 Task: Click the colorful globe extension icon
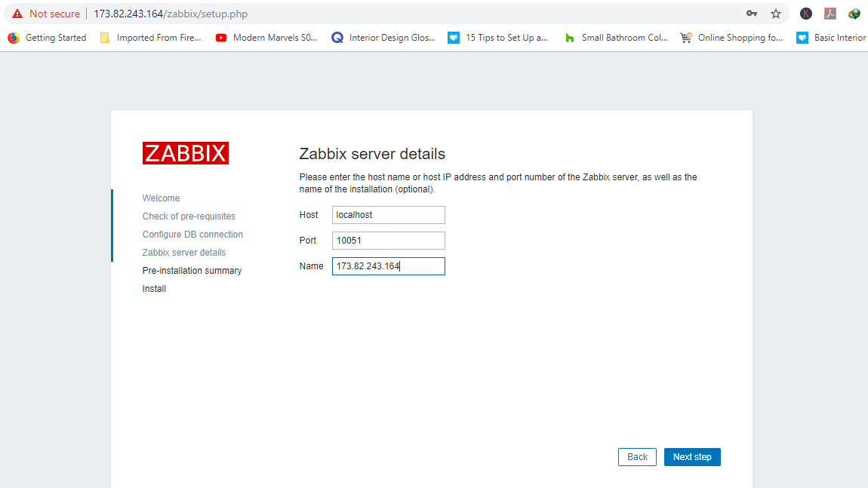click(854, 14)
